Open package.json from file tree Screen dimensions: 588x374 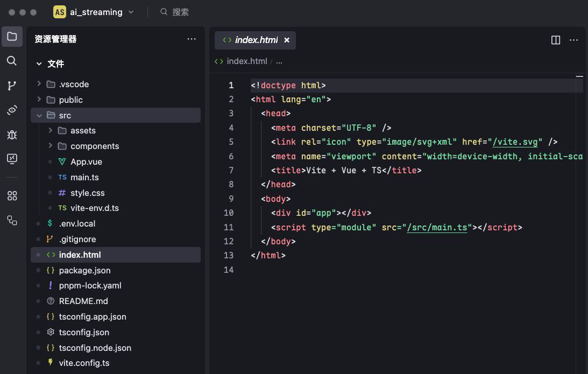point(84,270)
